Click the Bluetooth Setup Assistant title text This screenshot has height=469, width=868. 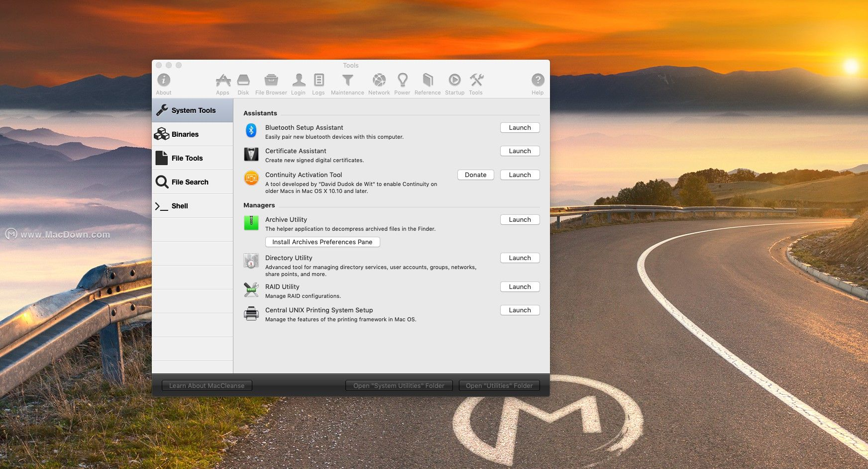point(304,128)
